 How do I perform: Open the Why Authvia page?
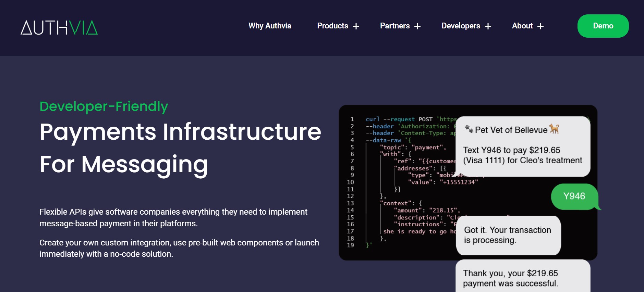click(x=270, y=26)
